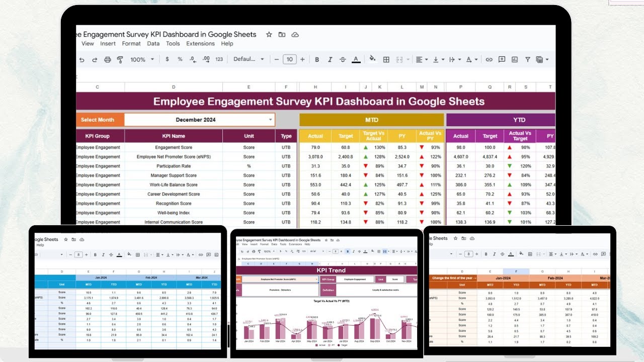Print the large dashboard sheet

107,59
